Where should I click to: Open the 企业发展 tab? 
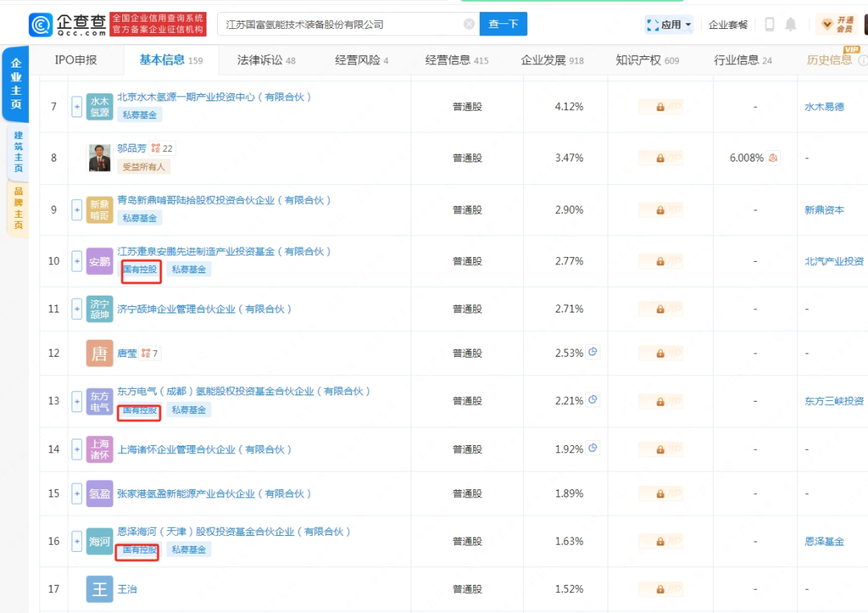pos(552,59)
